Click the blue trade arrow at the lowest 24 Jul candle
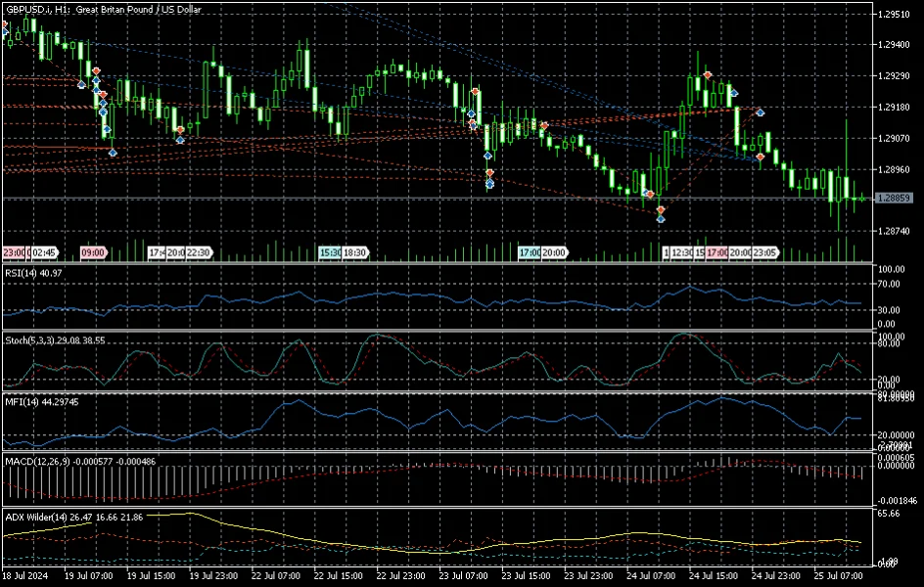Image resolution: width=924 pixels, height=587 pixels. [x=661, y=218]
